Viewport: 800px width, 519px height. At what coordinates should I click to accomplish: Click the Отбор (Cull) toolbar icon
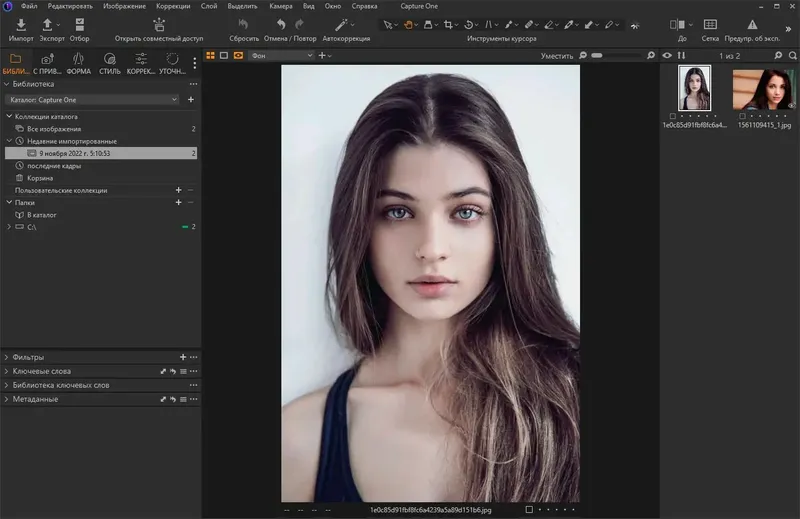pyautogui.click(x=79, y=25)
